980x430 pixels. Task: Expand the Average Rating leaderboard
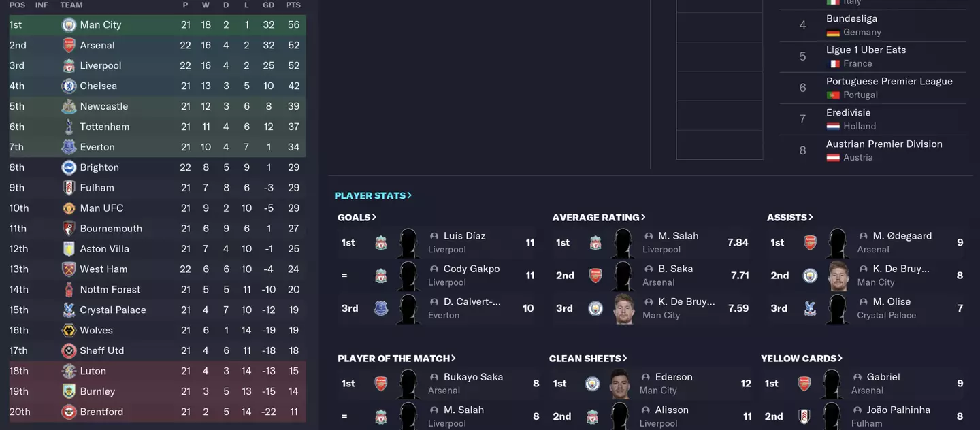(x=599, y=218)
